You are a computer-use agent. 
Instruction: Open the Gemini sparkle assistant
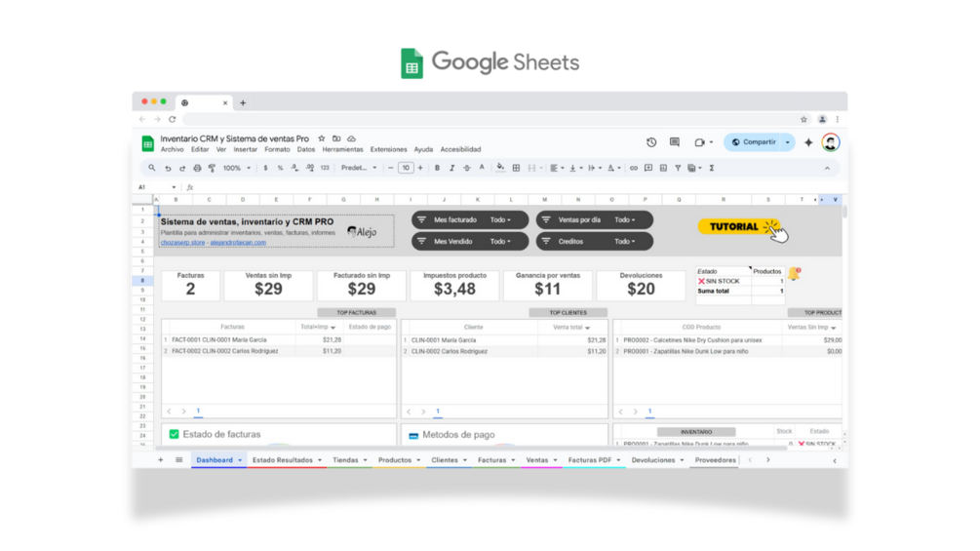click(808, 142)
